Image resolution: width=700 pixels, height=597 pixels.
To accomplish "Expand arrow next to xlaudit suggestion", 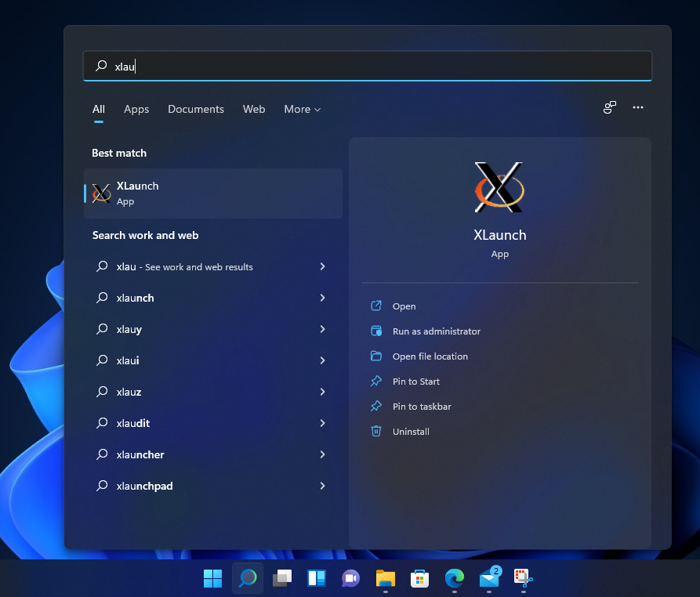I will tap(323, 423).
